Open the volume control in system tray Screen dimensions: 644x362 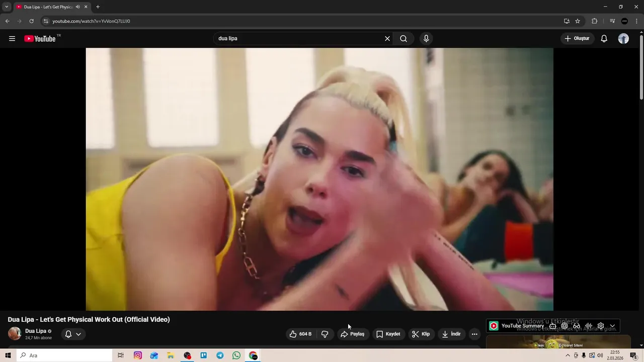600,355
